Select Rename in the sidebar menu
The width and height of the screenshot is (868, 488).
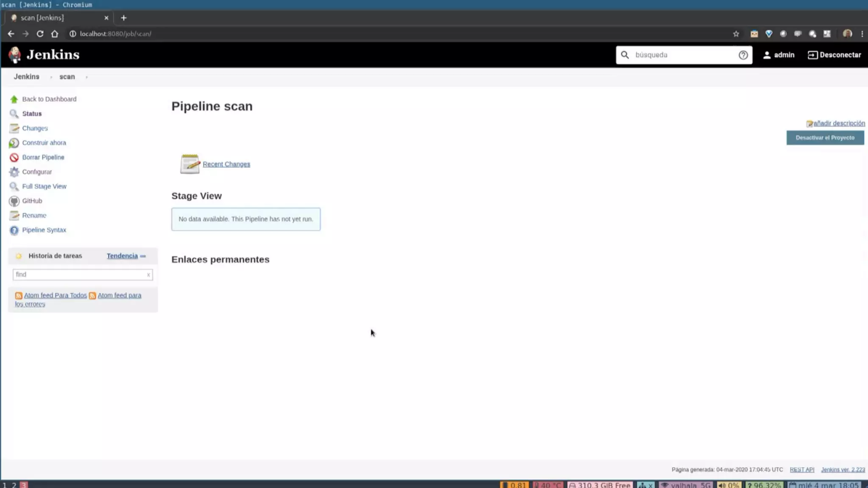34,216
